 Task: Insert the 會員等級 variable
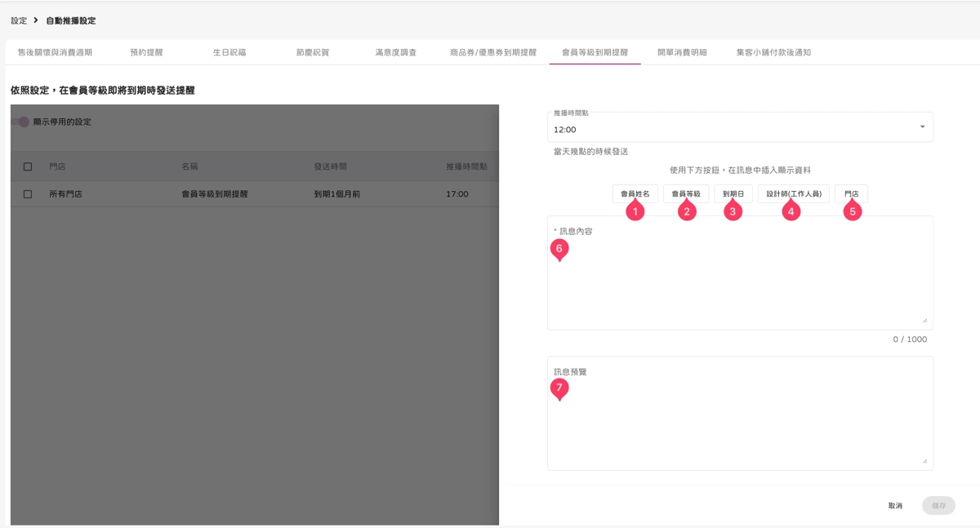pyautogui.click(x=686, y=193)
